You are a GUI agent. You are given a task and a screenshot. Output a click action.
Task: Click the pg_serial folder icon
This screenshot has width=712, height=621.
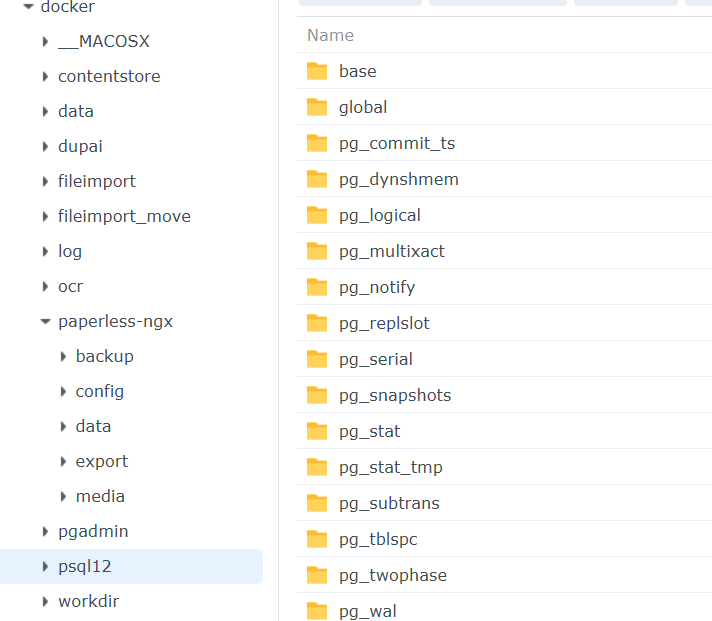316,359
